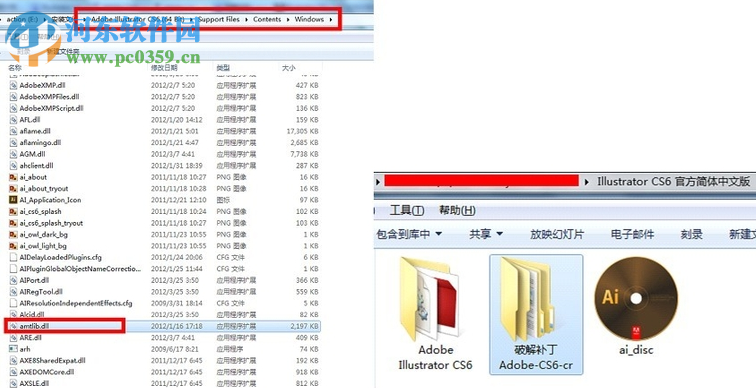Sort files by the 修改日期 column header
Viewport: 756px width, 388px height.
(164, 68)
